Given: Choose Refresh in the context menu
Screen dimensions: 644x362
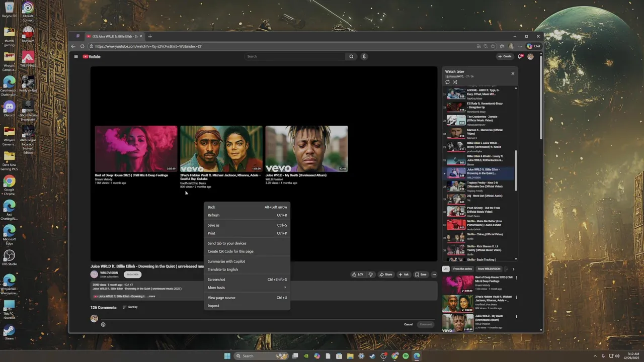Looking at the screenshot, I should click(x=247, y=215).
